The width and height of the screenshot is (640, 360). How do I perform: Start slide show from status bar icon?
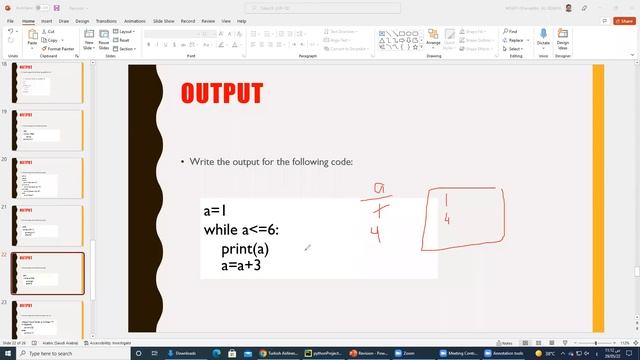pyautogui.click(x=565, y=343)
